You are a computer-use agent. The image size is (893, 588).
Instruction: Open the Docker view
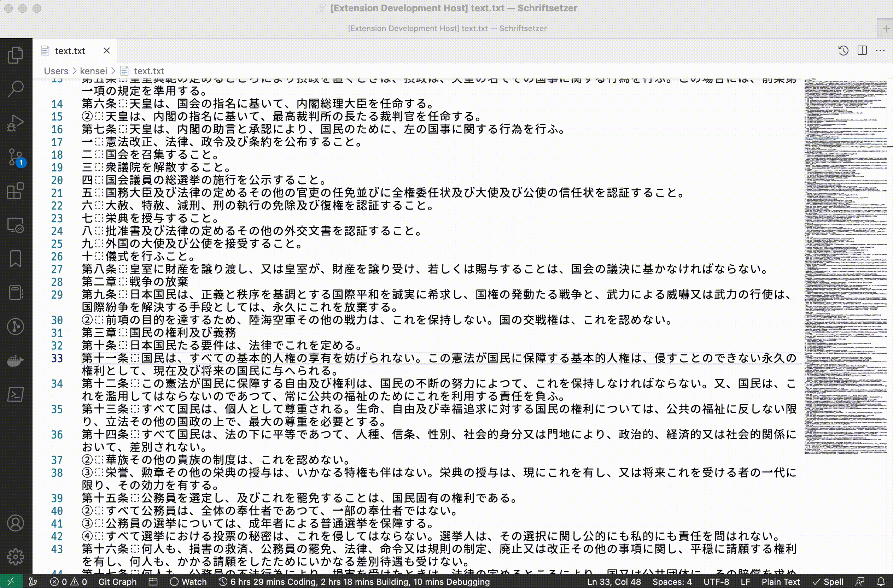(16, 361)
